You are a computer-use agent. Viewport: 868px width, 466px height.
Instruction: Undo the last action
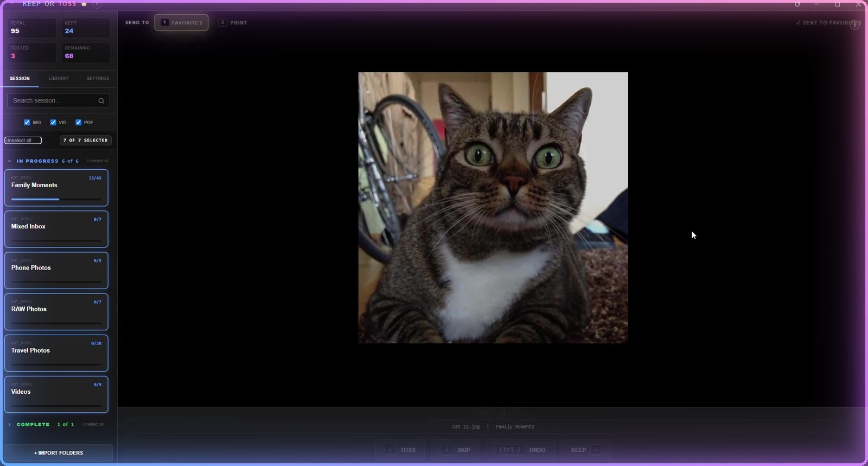click(521, 450)
